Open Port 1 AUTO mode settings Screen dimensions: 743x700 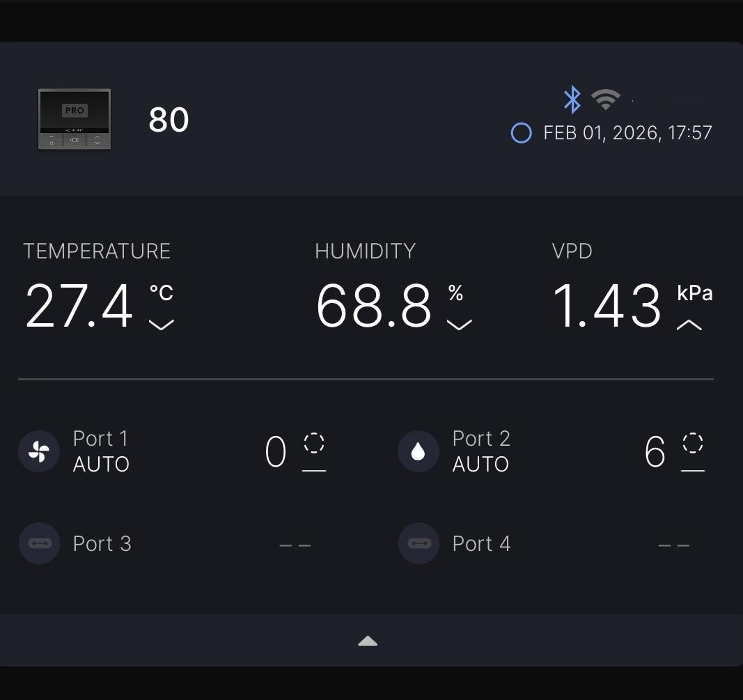click(x=101, y=464)
